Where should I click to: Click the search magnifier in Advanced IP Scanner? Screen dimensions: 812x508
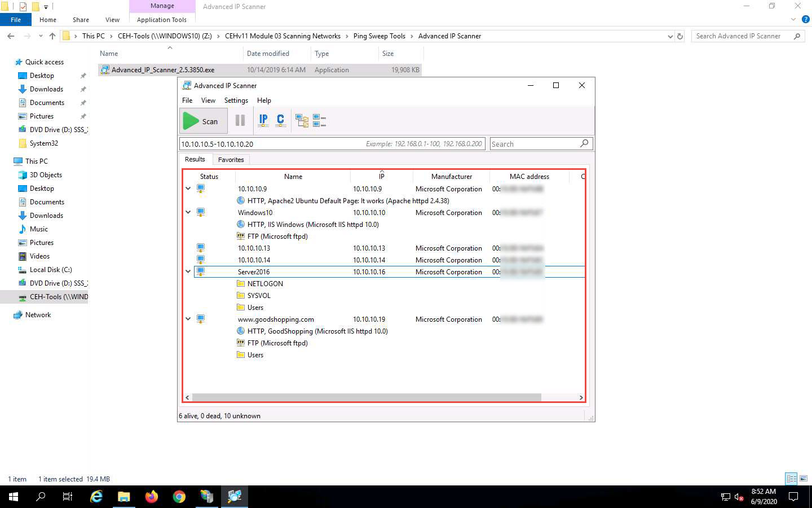(x=584, y=143)
